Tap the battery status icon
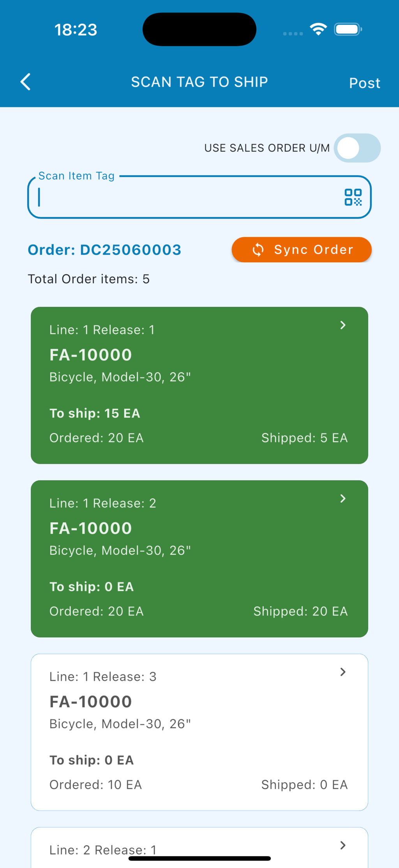Image resolution: width=399 pixels, height=868 pixels. tap(348, 29)
